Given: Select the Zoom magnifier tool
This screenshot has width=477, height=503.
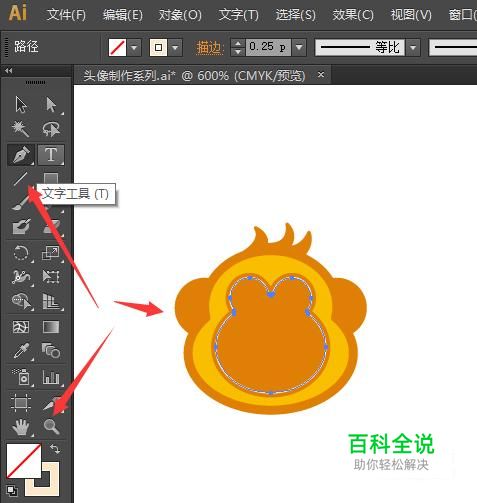Looking at the screenshot, I should click(x=51, y=427).
